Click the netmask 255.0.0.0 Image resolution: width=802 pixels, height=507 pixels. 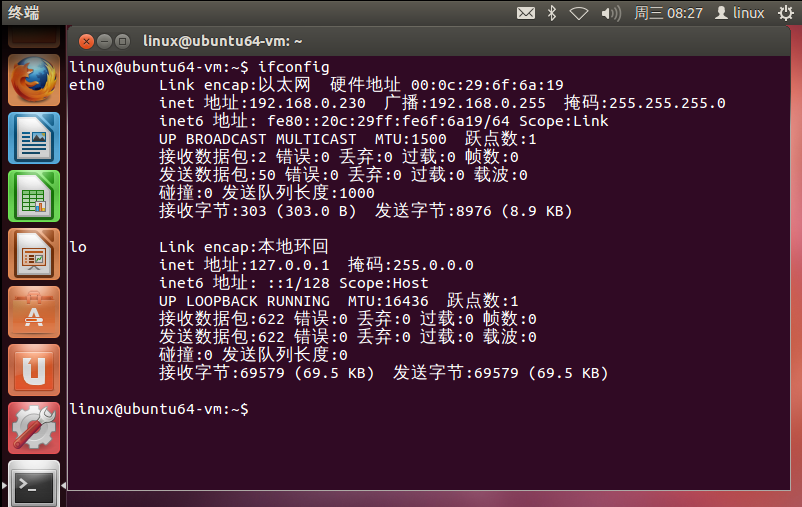tap(433, 265)
